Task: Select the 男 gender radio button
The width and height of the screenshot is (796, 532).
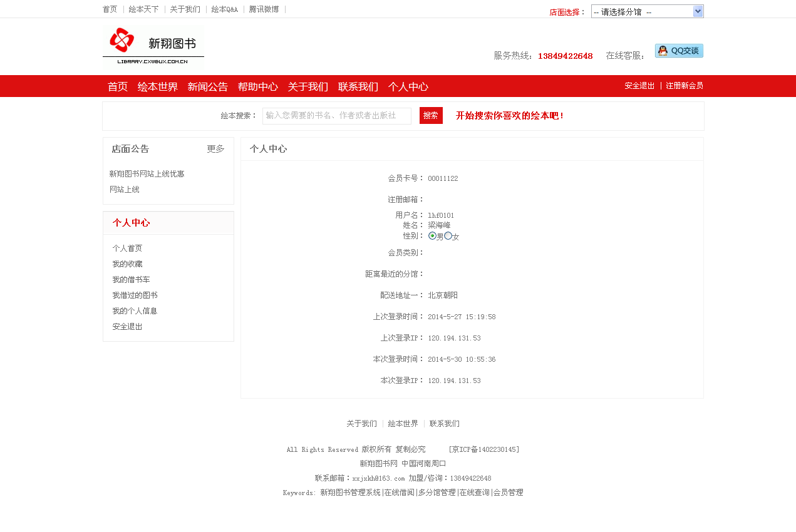Action: tap(432, 236)
